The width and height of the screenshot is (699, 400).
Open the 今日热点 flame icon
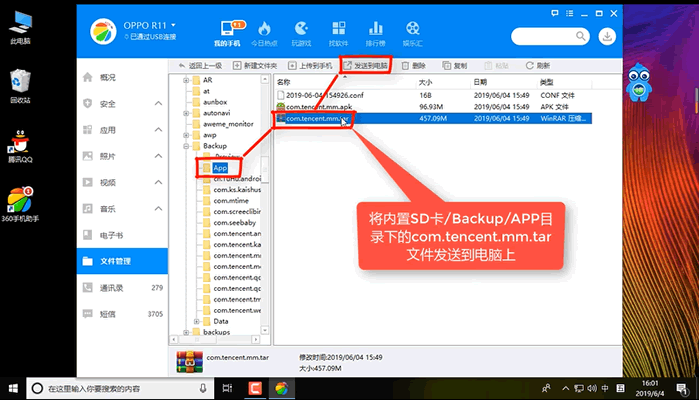click(x=264, y=29)
